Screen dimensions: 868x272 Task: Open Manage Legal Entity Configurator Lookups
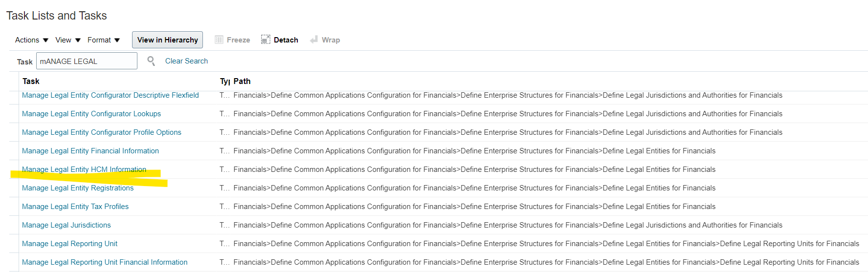tap(91, 114)
